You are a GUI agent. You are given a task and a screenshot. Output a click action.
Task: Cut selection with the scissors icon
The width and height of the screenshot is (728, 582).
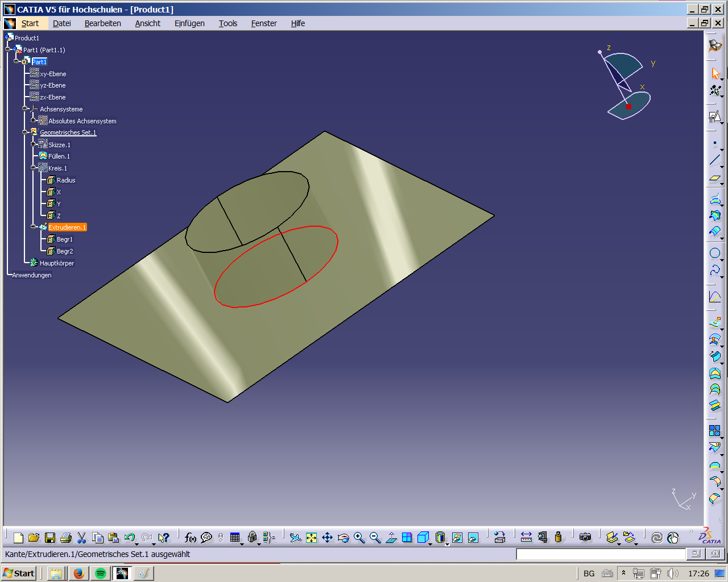[x=82, y=538]
